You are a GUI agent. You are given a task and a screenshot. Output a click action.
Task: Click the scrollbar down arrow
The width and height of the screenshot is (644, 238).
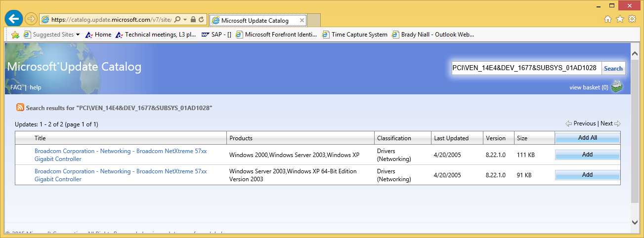(x=635, y=222)
